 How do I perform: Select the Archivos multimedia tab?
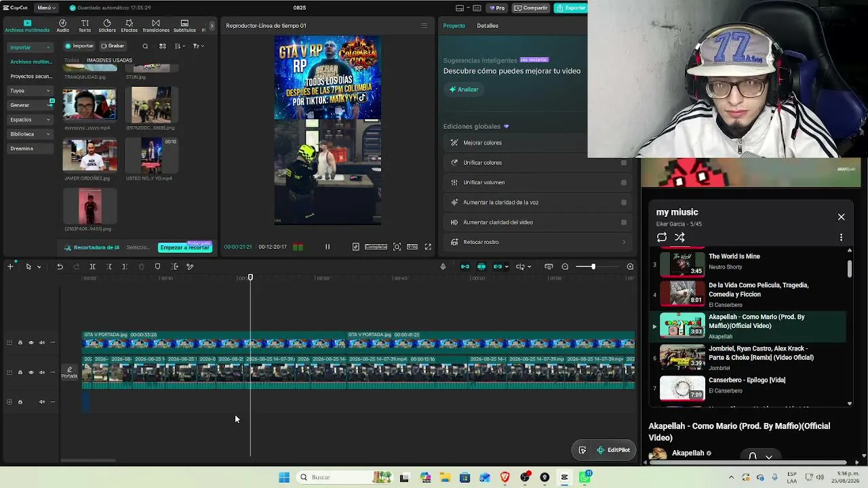click(27, 26)
